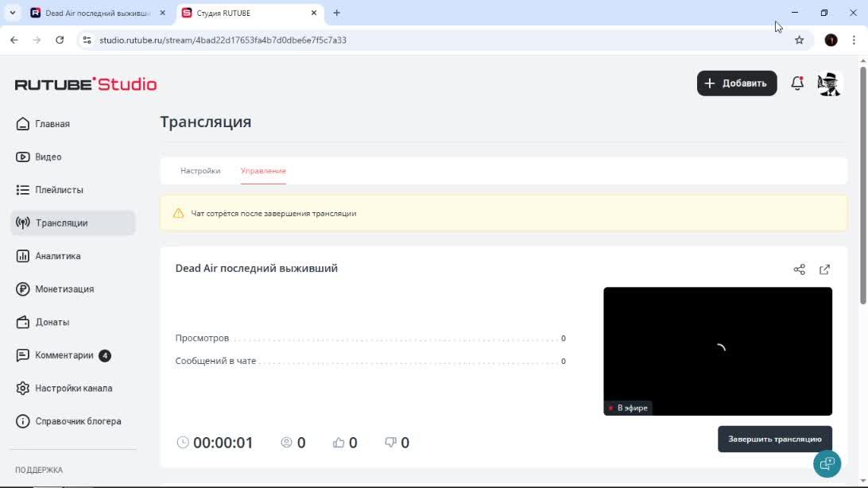The width and height of the screenshot is (868, 488).
Task: View site information icon in address bar
Action: (x=87, y=40)
